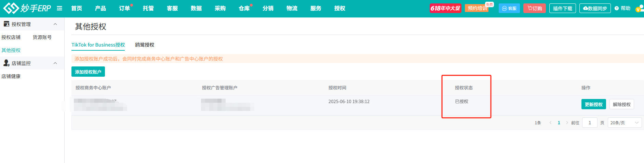Click the 授权状态 column header
The height and width of the screenshot is (163, 644).
click(464, 88)
